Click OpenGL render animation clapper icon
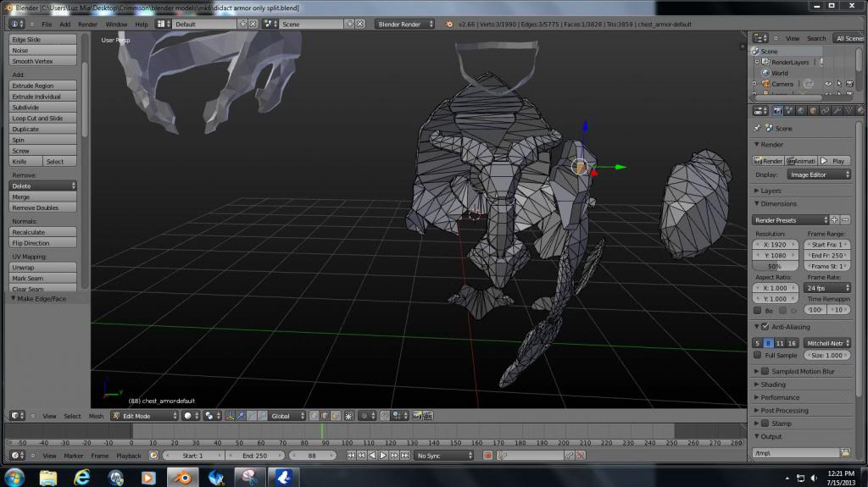The image size is (868, 487). [428, 416]
